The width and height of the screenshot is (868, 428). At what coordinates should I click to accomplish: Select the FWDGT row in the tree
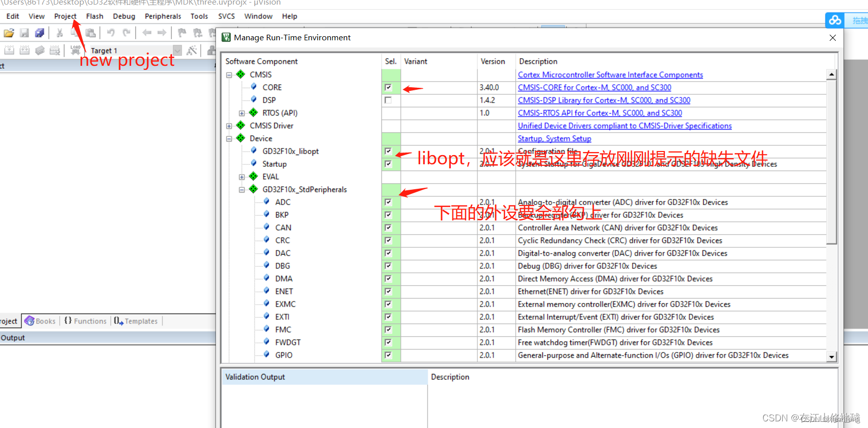(x=288, y=342)
